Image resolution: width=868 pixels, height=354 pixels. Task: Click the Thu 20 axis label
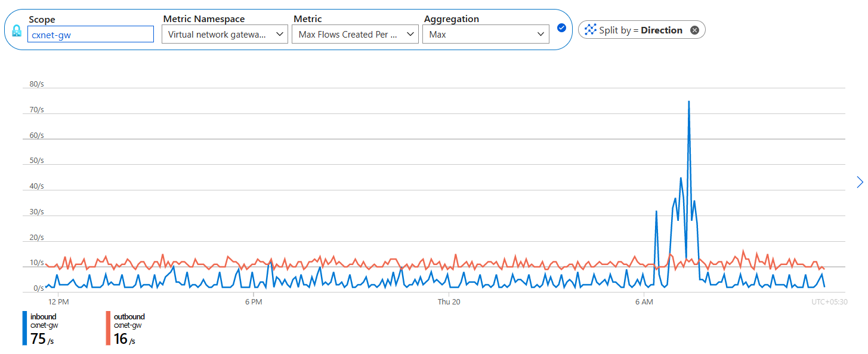tap(449, 302)
